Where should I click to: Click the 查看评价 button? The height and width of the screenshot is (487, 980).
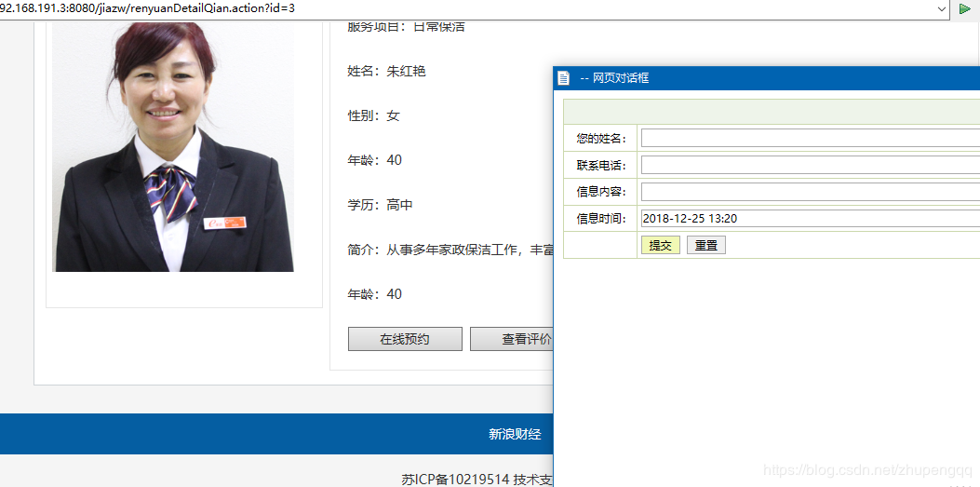click(512, 340)
